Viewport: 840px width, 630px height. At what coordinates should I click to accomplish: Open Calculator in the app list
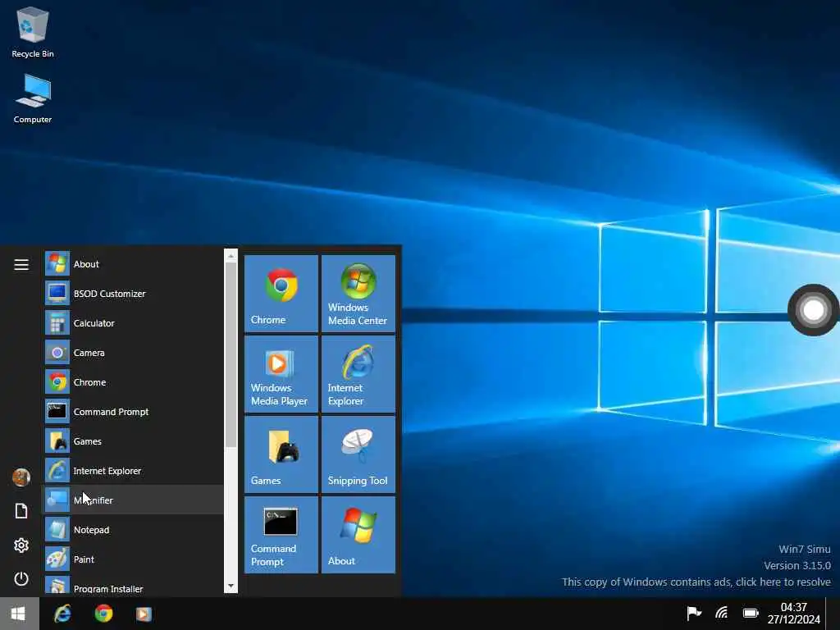point(132,323)
